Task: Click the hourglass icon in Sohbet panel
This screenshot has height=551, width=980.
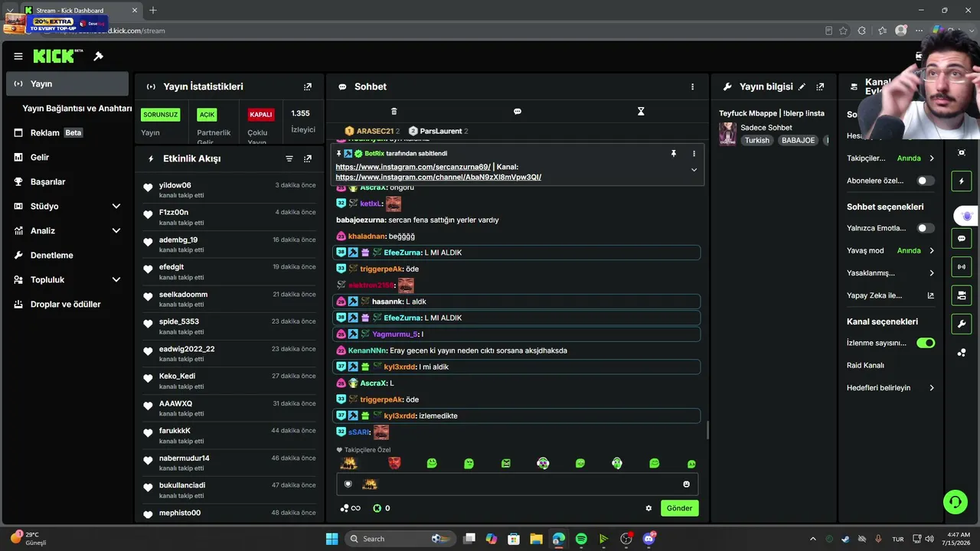Action: tap(641, 111)
